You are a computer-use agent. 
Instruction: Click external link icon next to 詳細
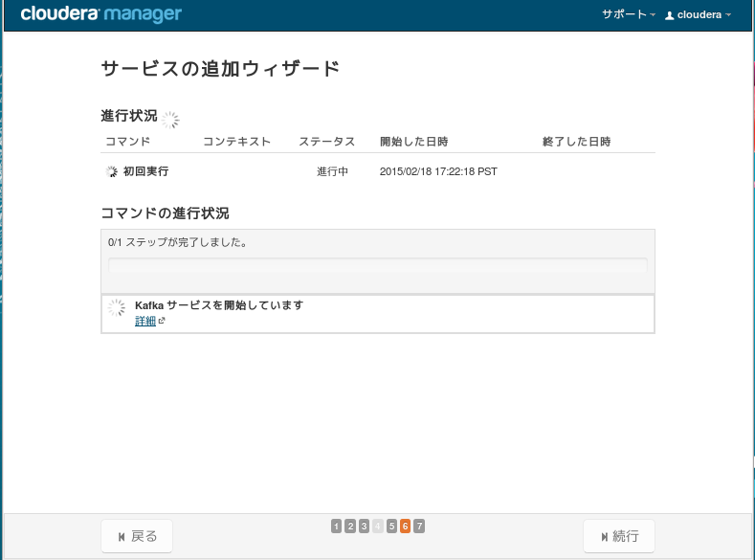tap(162, 321)
